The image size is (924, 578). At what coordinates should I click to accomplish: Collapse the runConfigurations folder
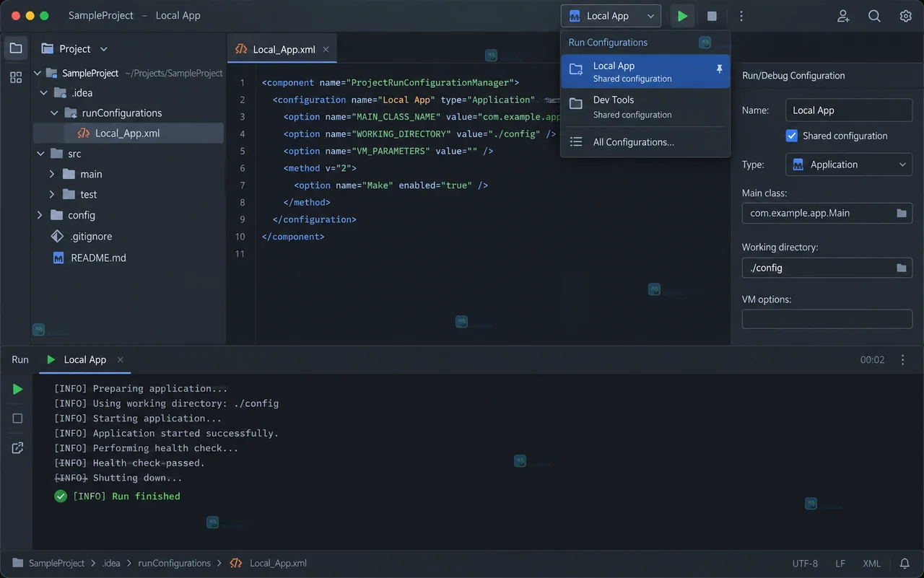pyautogui.click(x=55, y=113)
